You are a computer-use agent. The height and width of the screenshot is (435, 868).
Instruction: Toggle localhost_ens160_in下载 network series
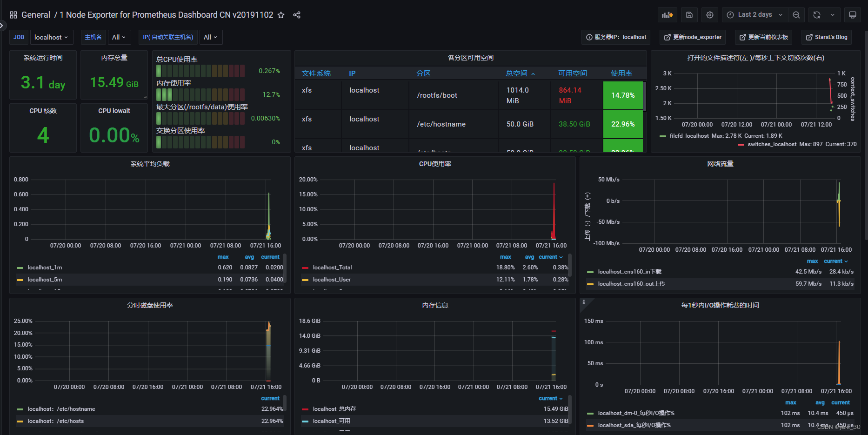point(630,272)
